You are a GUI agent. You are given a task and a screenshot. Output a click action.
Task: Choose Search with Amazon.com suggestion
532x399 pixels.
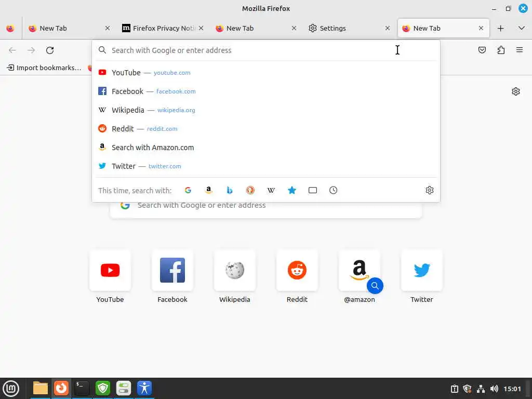pos(266,147)
